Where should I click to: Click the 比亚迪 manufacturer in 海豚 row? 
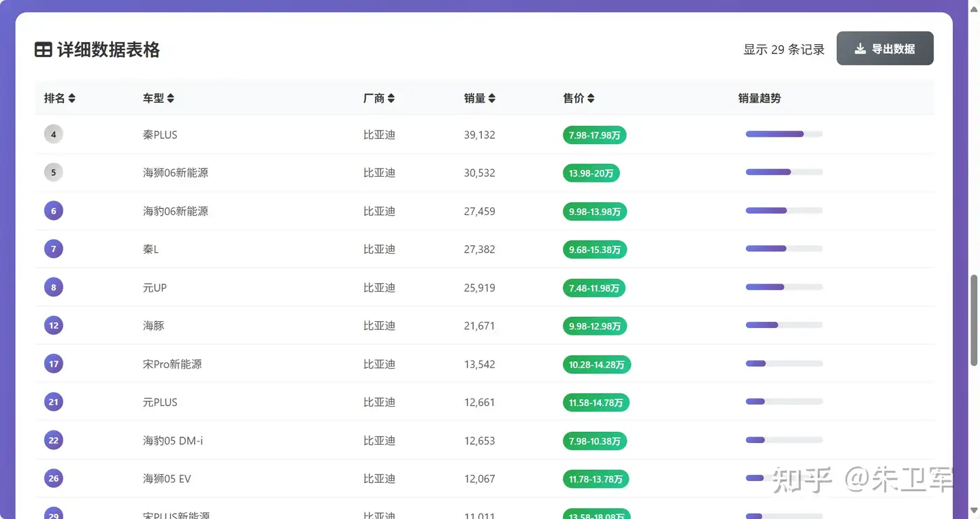tap(379, 325)
